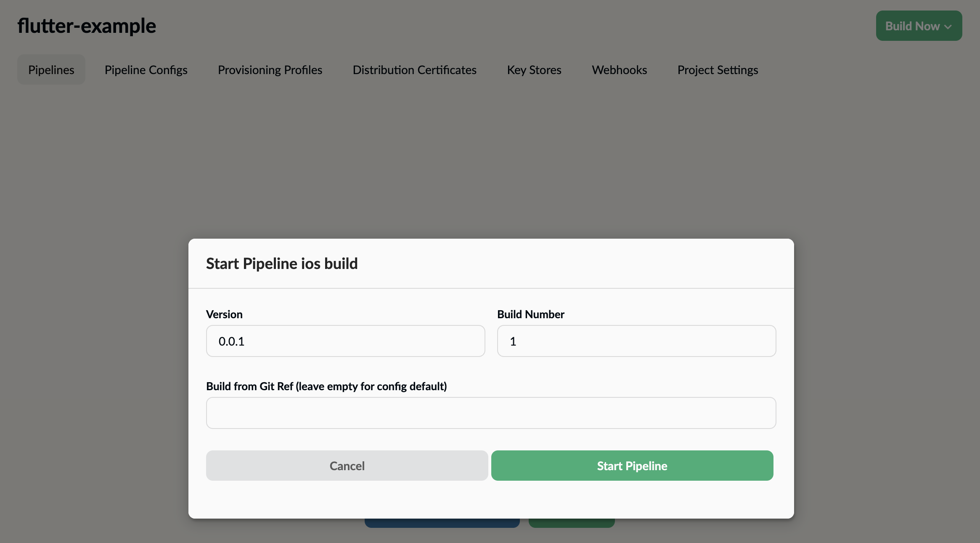The height and width of the screenshot is (543, 980).
Task: Click the Build Number label text
Action: point(530,314)
